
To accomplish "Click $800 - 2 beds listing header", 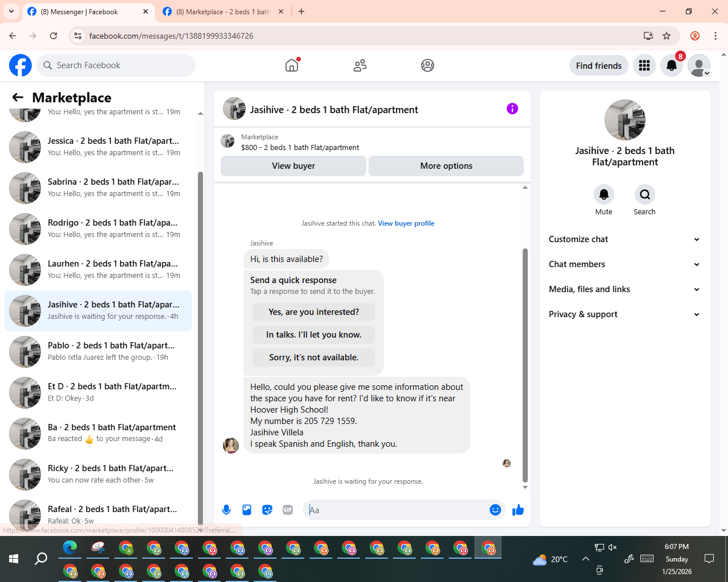I will pyautogui.click(x=300, y=147).
